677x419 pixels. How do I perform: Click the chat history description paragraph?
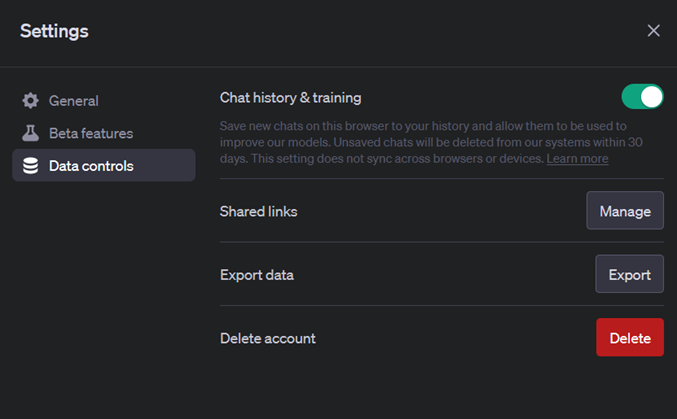(420, 142)
